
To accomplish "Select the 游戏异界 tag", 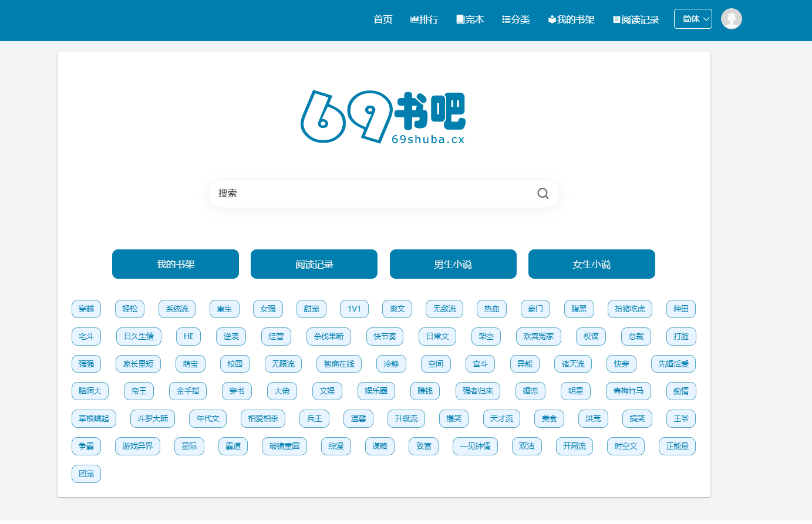I will click(137, 446).
